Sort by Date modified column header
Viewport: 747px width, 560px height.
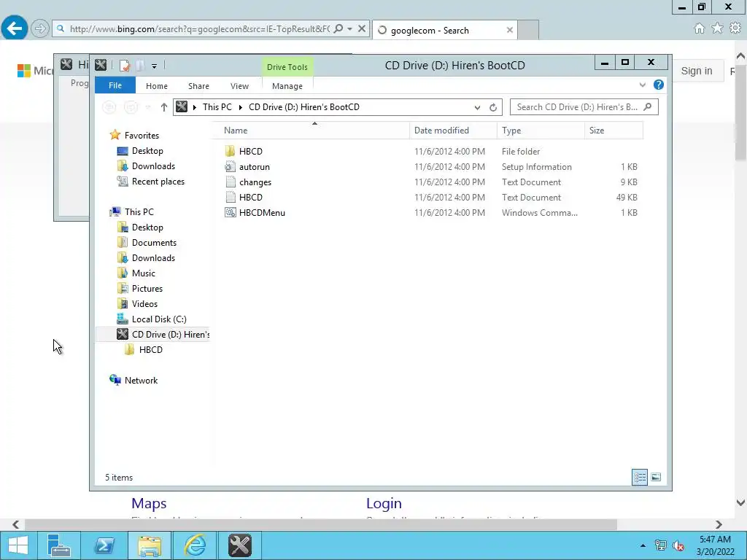tap(452, 131)
